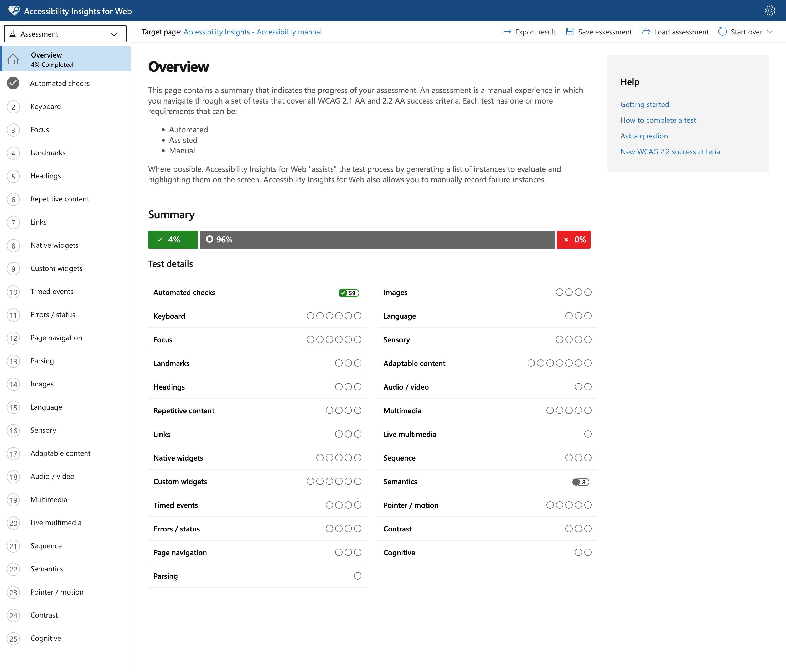Click the Load assessment button label

[681, 32]
